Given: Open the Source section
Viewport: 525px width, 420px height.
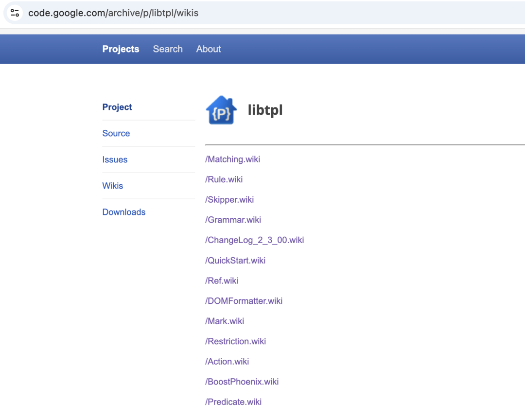Looking at the screenshot, I should click(116, 133).
